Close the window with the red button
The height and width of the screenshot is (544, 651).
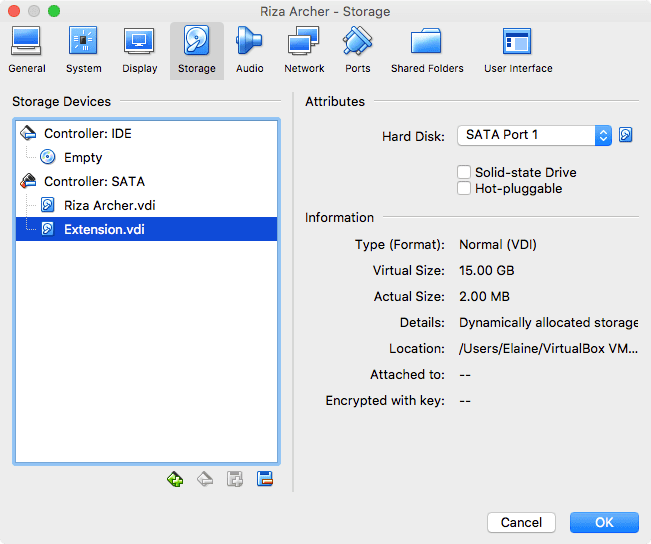(x=14, y=11)
